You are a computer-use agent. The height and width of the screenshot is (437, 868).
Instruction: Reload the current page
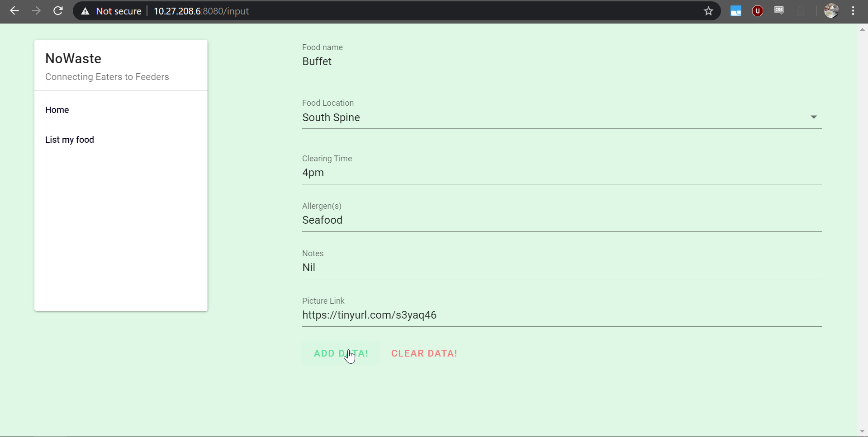click(x=58, y=11)
